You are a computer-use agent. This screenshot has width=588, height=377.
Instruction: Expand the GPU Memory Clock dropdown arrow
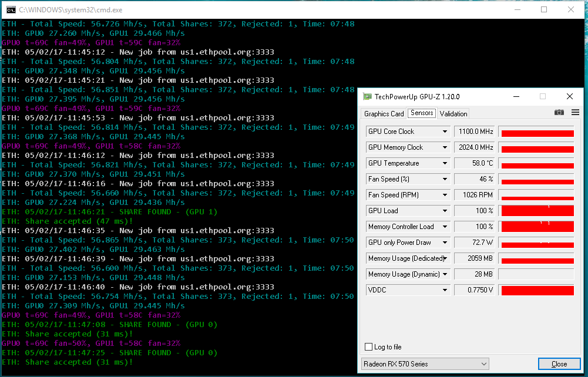tap(445, 147)
